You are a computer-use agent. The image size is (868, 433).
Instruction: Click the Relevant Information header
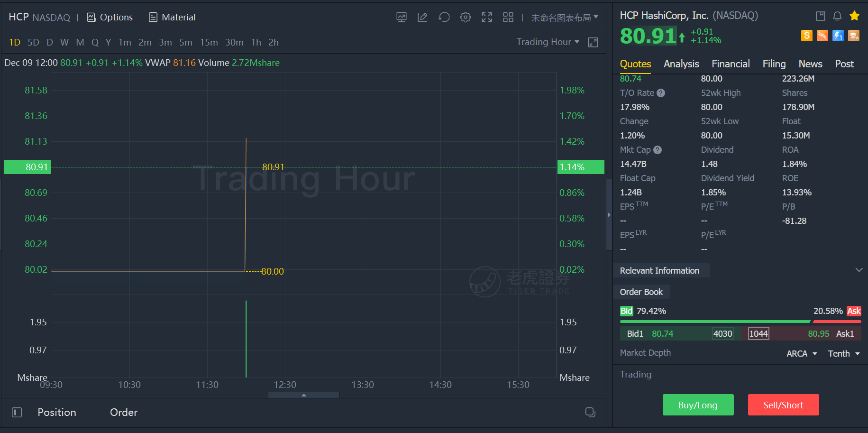coord(659,270)
